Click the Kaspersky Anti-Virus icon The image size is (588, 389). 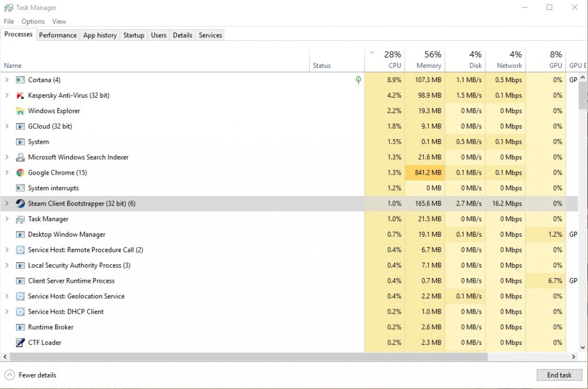(20, 95)
